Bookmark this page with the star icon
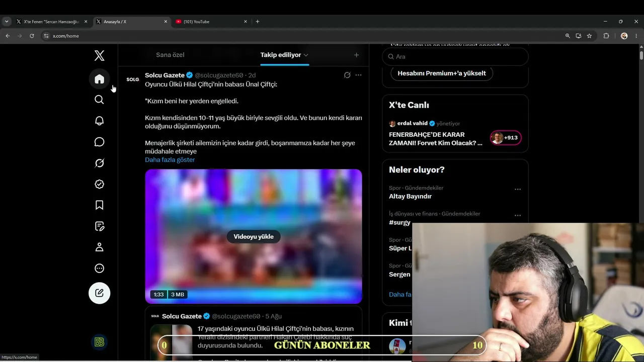This screenshot has width=644, height=362. point(589,36)
